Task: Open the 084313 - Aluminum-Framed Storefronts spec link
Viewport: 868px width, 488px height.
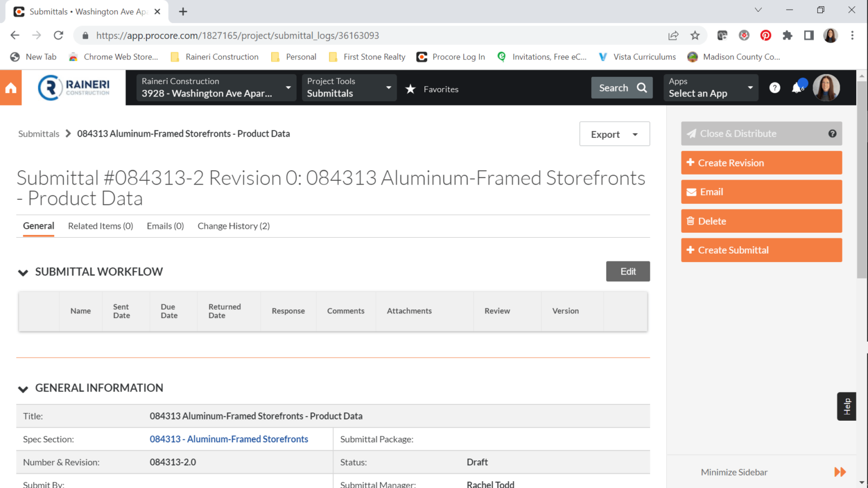Action: 229,439
